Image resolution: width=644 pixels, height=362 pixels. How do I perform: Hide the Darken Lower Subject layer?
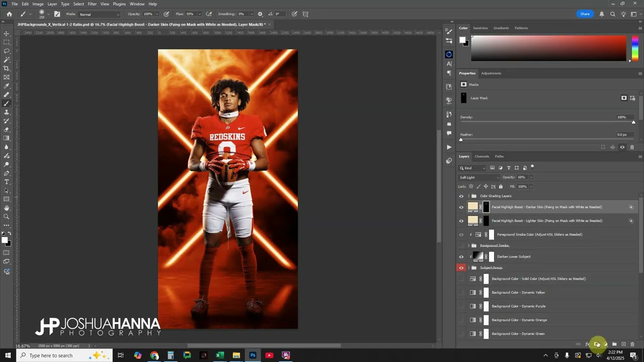pyautogui.click(x=461, y=257)
